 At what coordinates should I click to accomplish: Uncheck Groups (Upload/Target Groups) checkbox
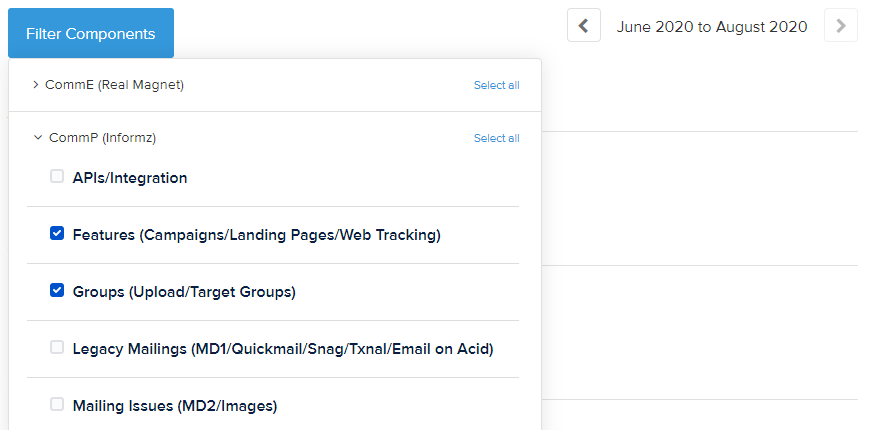[x=57, y=291]
